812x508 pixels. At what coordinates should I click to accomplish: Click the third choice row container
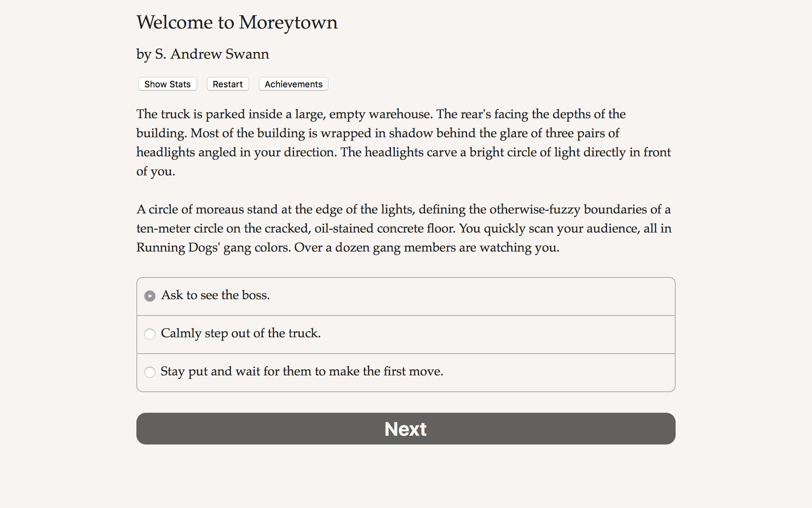tap(406, 373)
